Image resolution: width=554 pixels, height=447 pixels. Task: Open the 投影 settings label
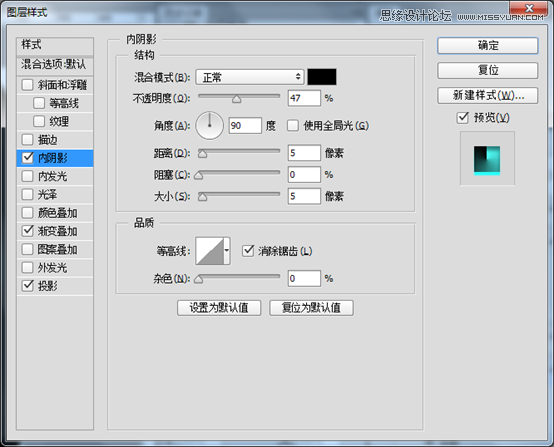click(x=48, y=286)
